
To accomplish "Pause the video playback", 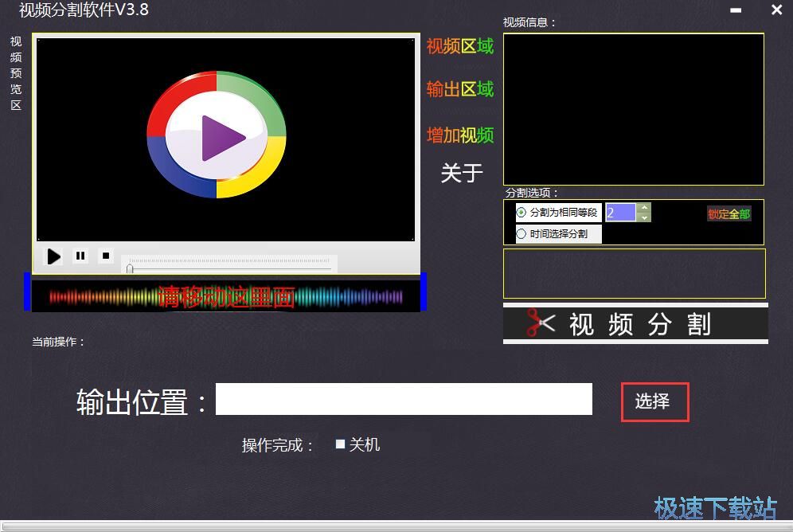I will [80, 256].
